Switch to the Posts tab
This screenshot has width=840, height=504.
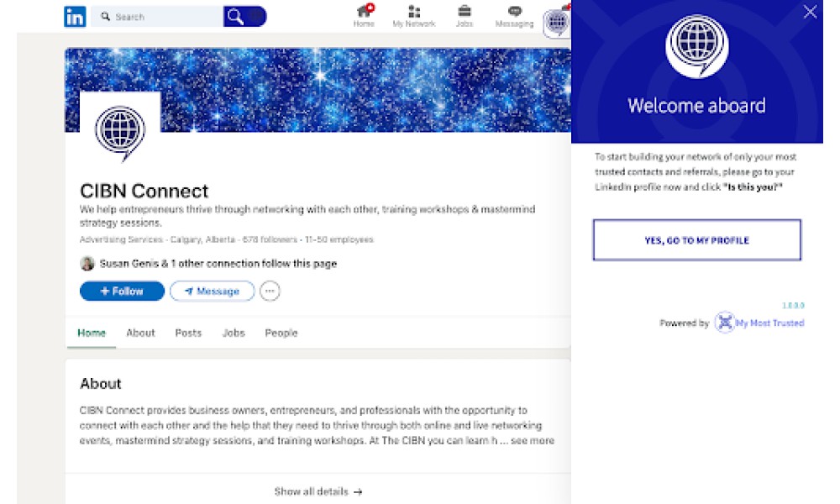click(x=188, y=333)
